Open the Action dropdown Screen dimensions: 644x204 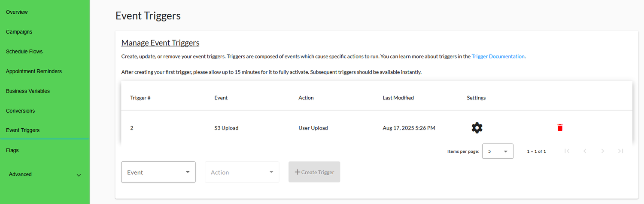click(242, 172)
